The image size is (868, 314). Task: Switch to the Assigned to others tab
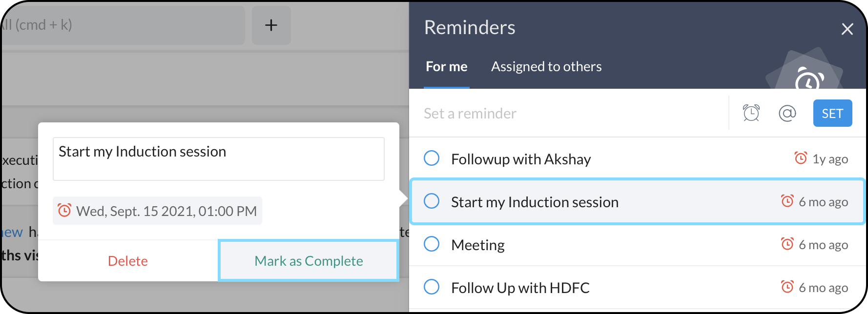[546, 67]
